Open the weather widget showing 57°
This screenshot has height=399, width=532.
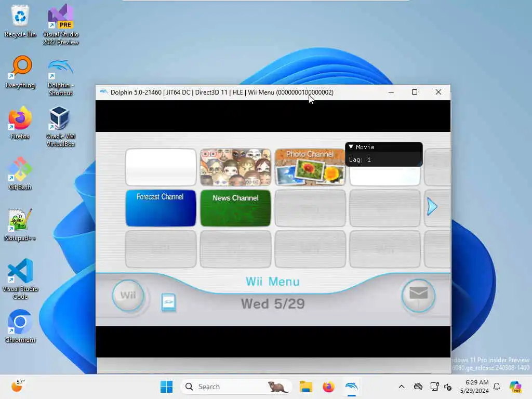(x=18, y=386)
